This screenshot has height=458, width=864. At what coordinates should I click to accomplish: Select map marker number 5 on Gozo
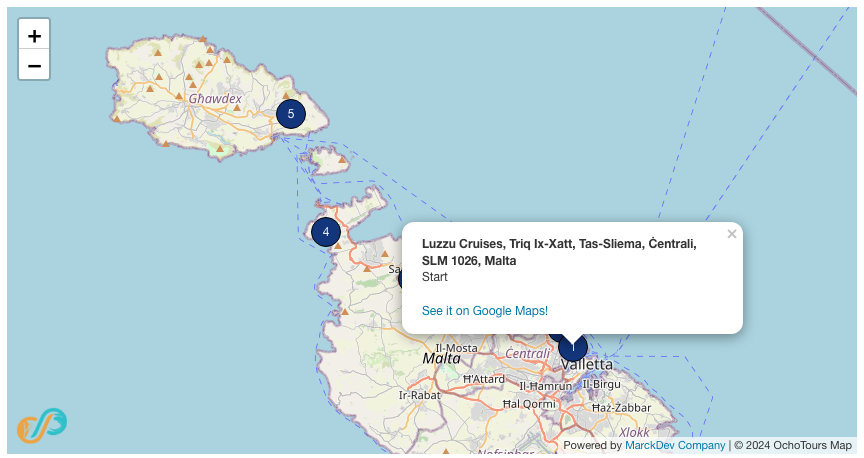point(291,114)
